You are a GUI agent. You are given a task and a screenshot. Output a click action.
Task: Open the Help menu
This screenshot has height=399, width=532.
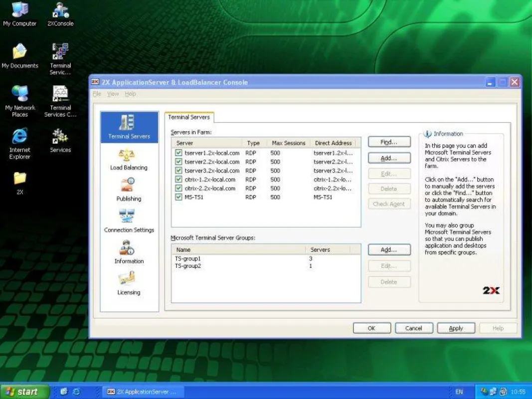(130, 94)
